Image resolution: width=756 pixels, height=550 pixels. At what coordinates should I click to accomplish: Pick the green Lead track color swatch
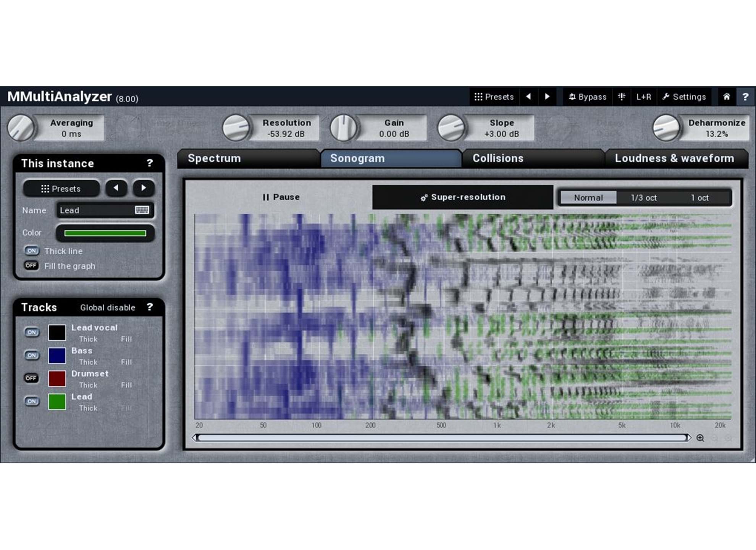coord(57,402)
